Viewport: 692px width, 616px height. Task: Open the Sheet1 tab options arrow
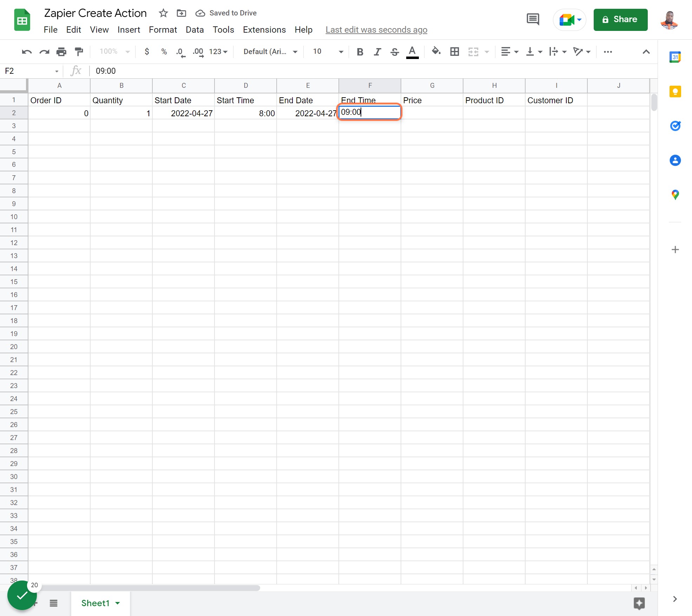point(118,603)
